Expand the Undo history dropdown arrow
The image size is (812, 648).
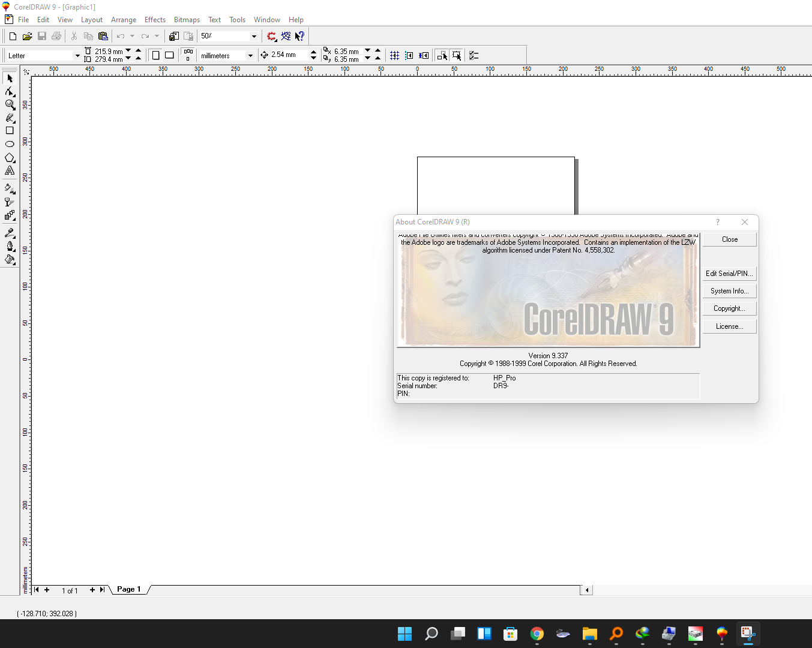click(x=132, y=36)
